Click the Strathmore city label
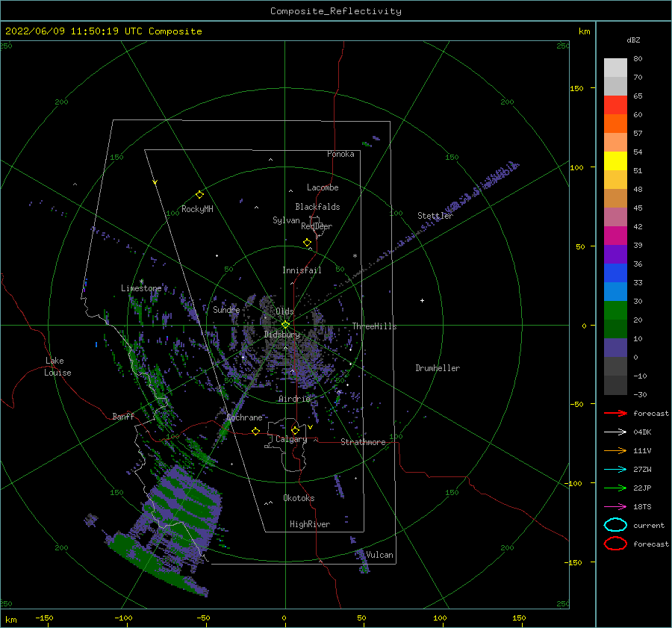The height and width of the screenshot is (628, 672). pos(363,442)
